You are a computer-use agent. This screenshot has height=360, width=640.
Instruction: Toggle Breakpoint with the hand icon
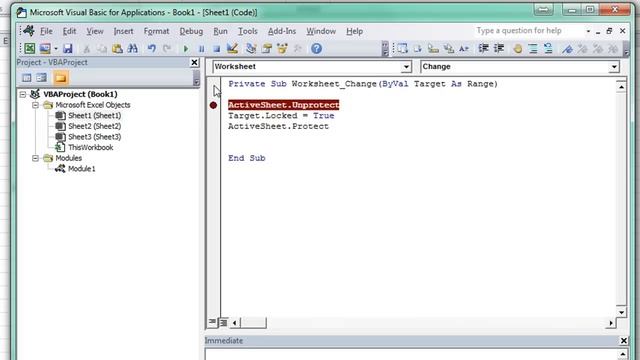click(x=518, y=49)
